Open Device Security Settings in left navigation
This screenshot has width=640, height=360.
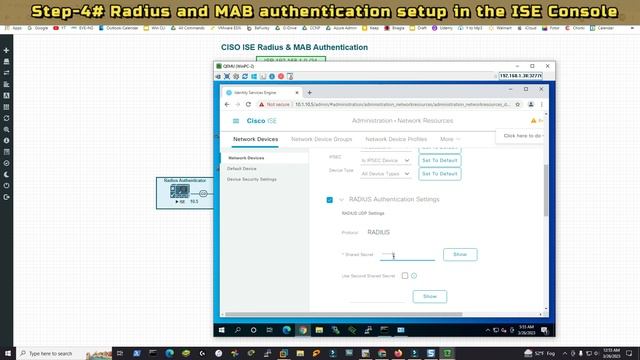tap(252, 179)
